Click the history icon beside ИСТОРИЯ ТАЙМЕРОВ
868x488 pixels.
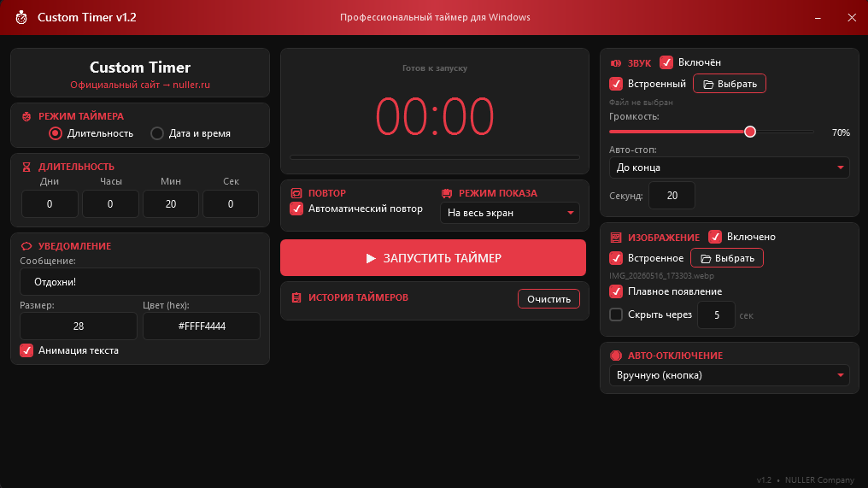[296, 297]
